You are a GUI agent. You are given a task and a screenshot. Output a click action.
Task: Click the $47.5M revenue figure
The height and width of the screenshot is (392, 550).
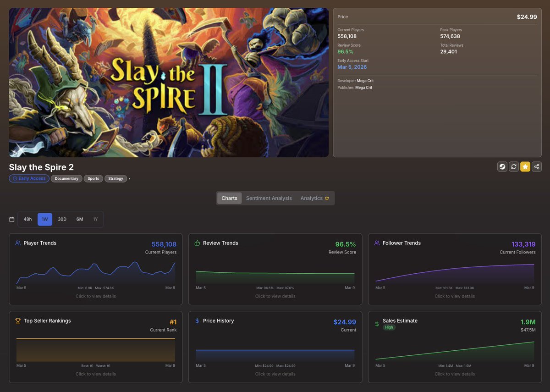[528, 330]
